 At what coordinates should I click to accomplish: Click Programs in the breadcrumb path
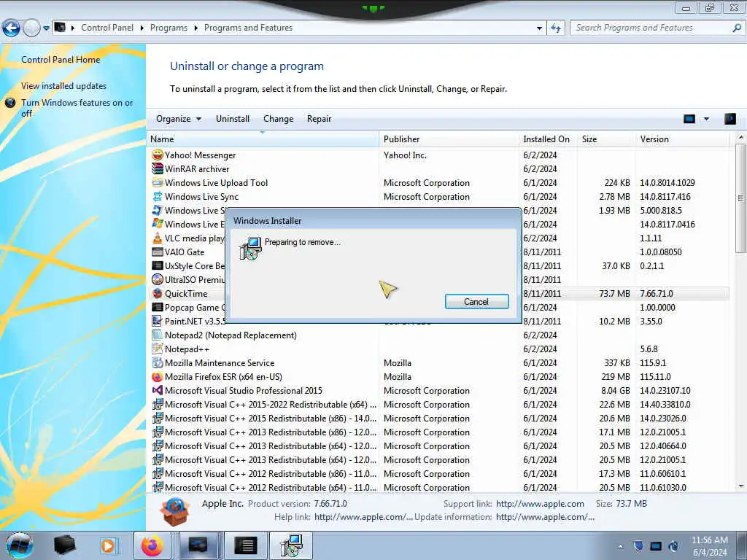(x=169, y=28)
